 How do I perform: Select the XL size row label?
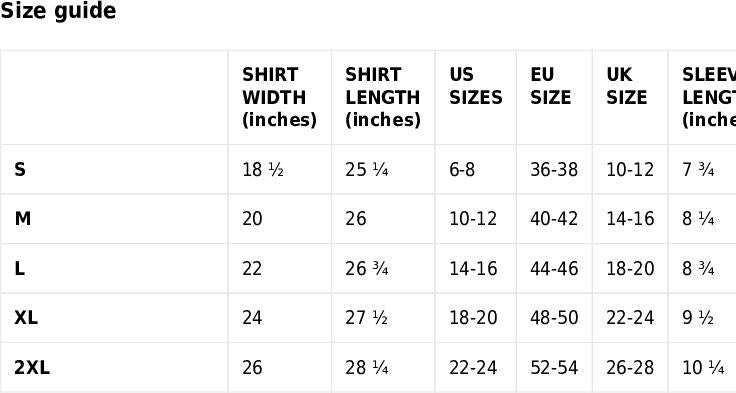pos(26,318)
